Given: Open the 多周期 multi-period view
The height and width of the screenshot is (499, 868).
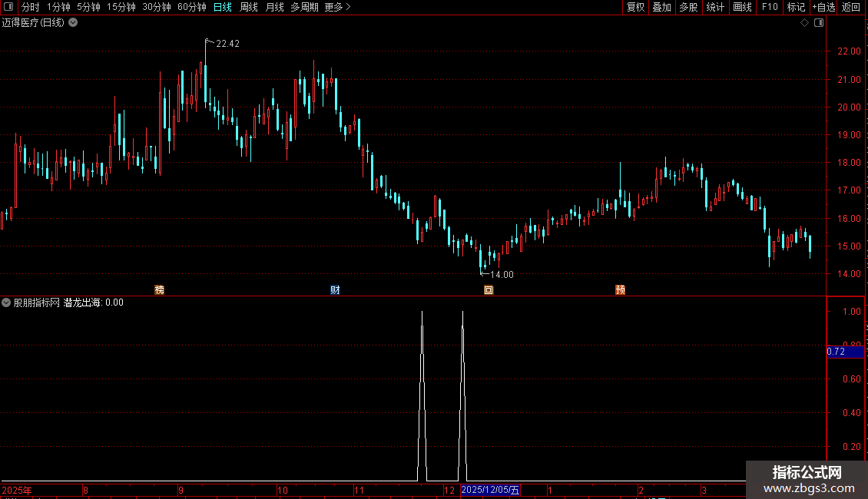Looking at the screenshot, I should 304,7.
